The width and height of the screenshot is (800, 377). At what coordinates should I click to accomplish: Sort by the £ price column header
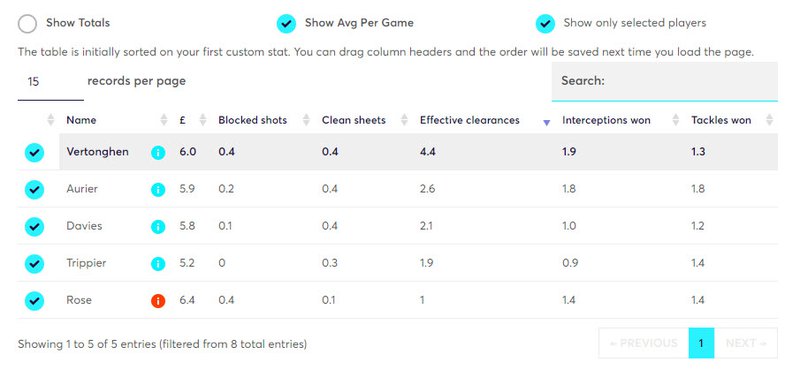tap(182, 120)
